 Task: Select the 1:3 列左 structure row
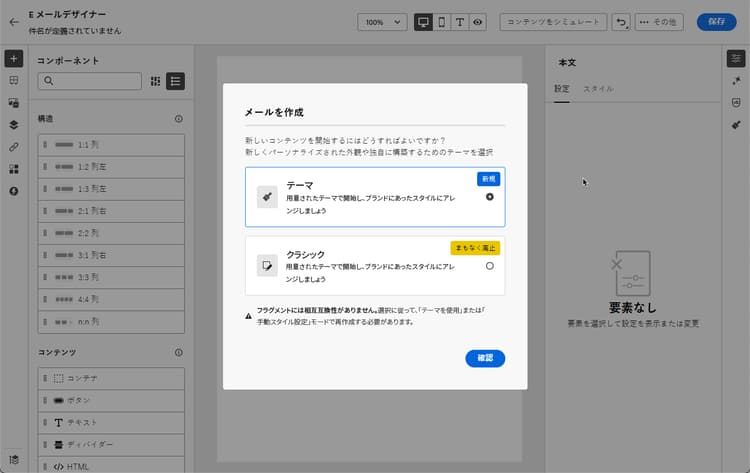click(111, 189)
